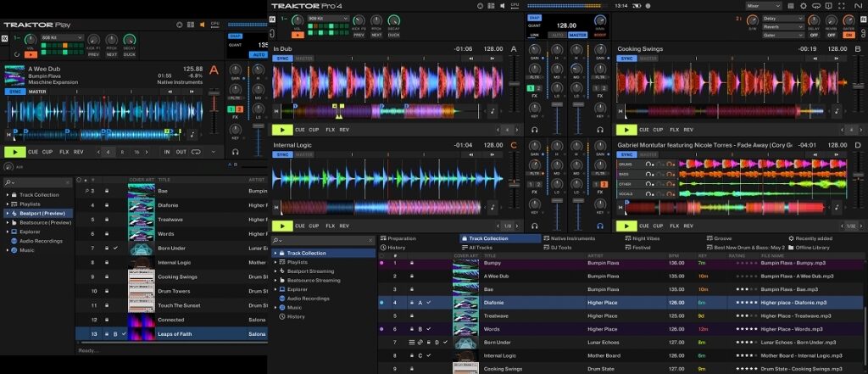Adjust tempo fader on Cooking Swings deck B
Screen dimensions: 868x374
[x=858, y=86]
